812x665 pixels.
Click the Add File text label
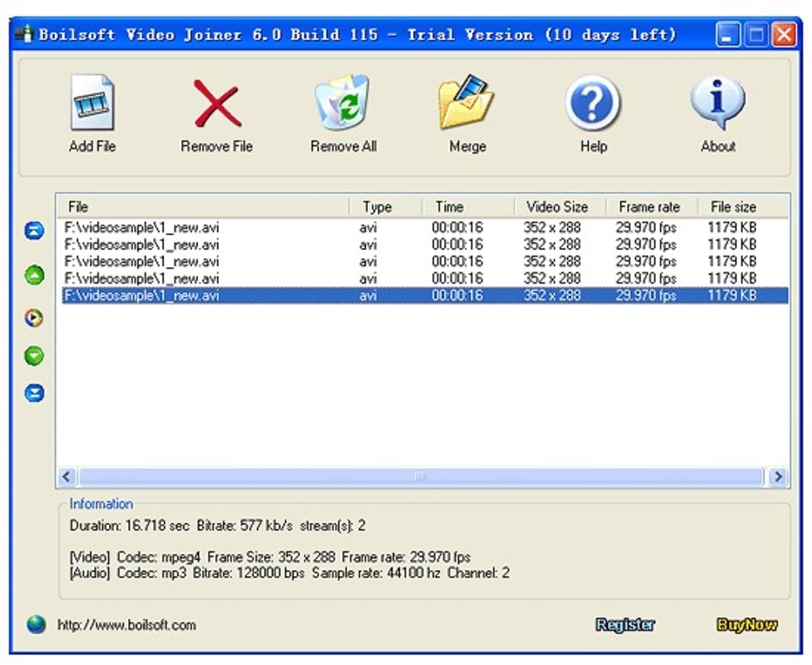coord(92,147)
